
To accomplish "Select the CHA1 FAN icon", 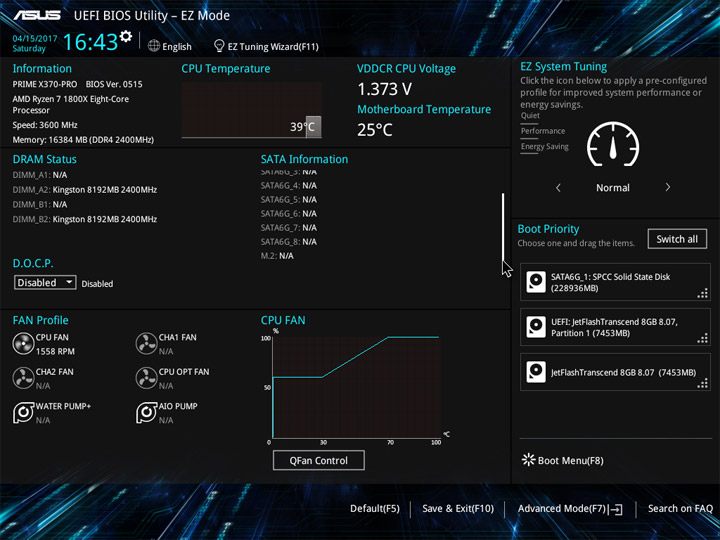I will 146,344.
